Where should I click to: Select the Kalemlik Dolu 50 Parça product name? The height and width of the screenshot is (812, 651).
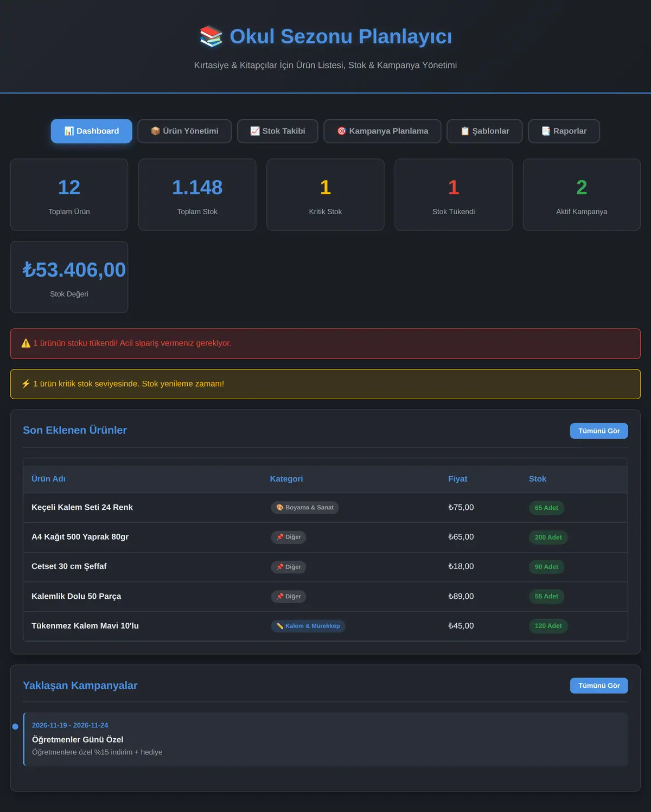[x=76, y=596]
